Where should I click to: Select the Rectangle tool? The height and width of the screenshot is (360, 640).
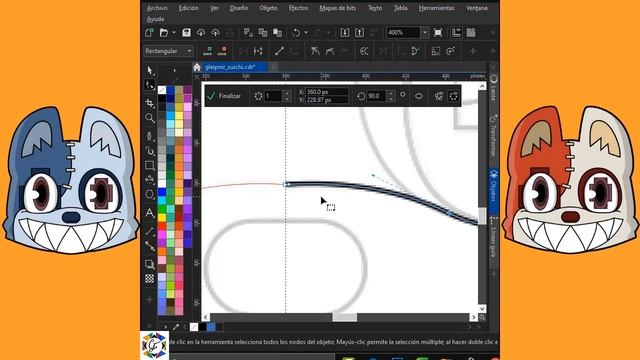click(150, 166)
